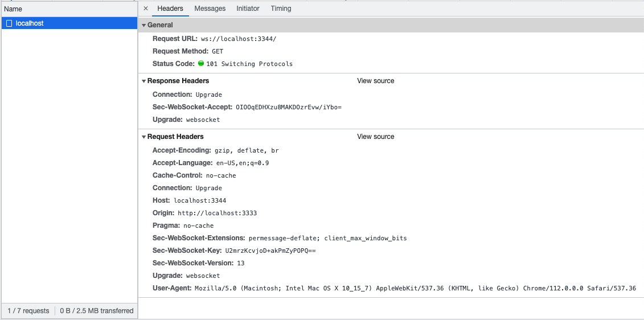
Task: View source of Response Headers
Action: (375, 81)
